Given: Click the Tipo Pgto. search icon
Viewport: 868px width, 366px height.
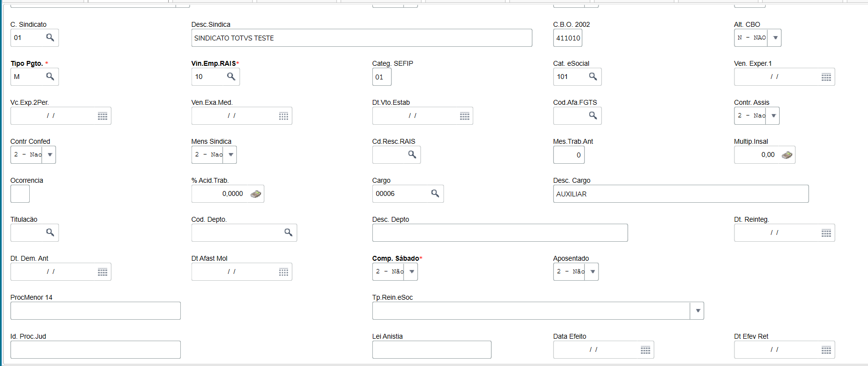Looking at the screenshot, I should (50, 77).
